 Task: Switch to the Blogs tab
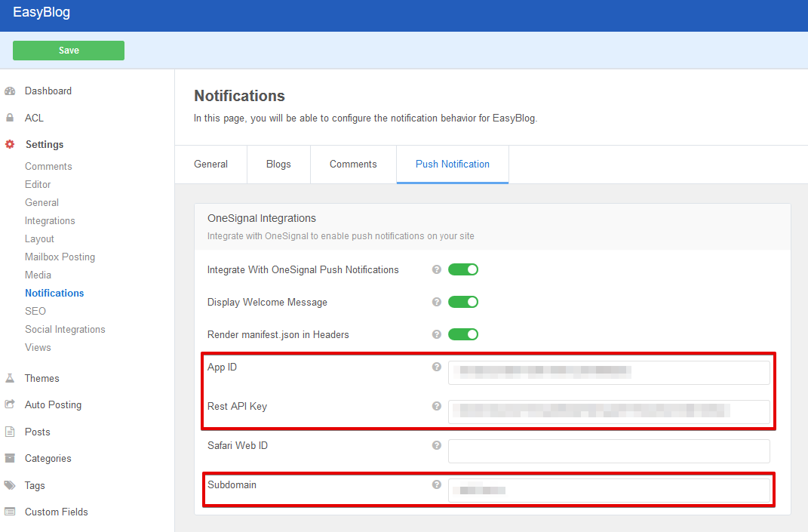click(x=278, y=165)
